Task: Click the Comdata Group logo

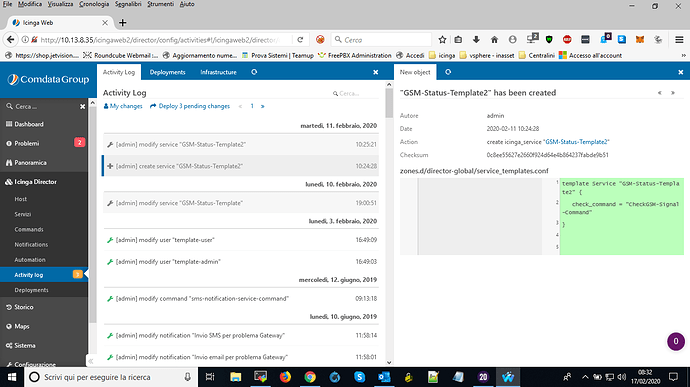Action: 48,80
